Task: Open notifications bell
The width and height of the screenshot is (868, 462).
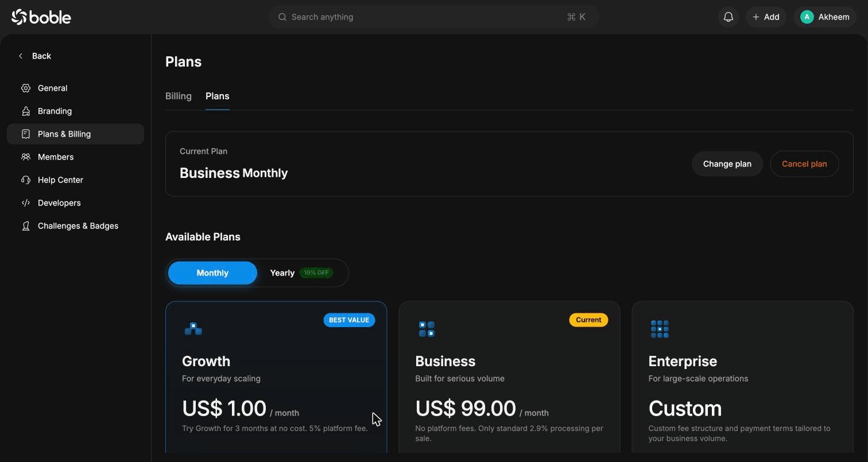Action: point(728,17)
